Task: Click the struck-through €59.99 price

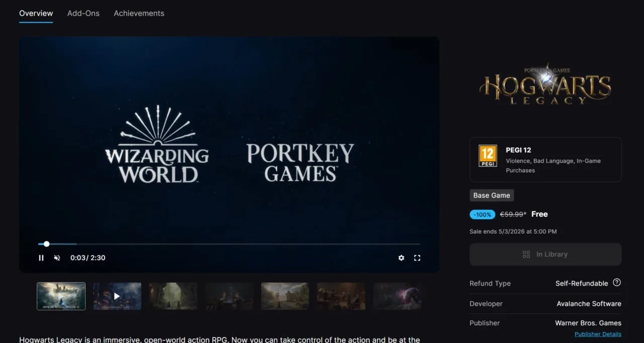Action: pyautogui.click(x=513, y=215)
